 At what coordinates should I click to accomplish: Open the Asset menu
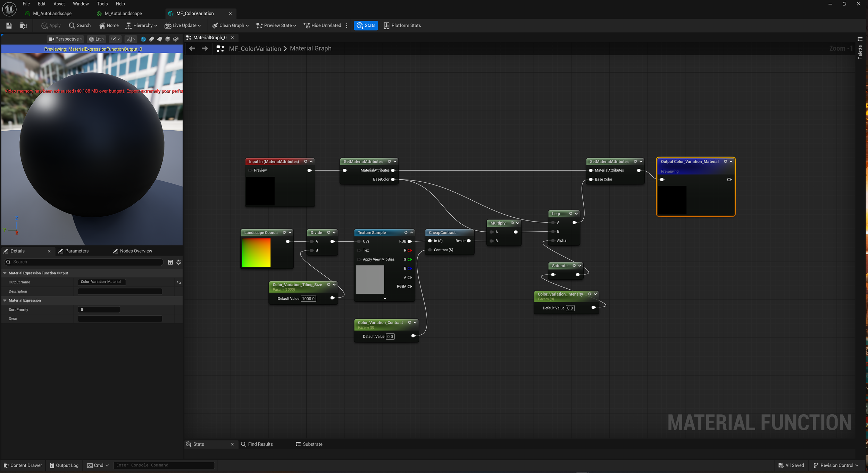(x=59, y=4)
